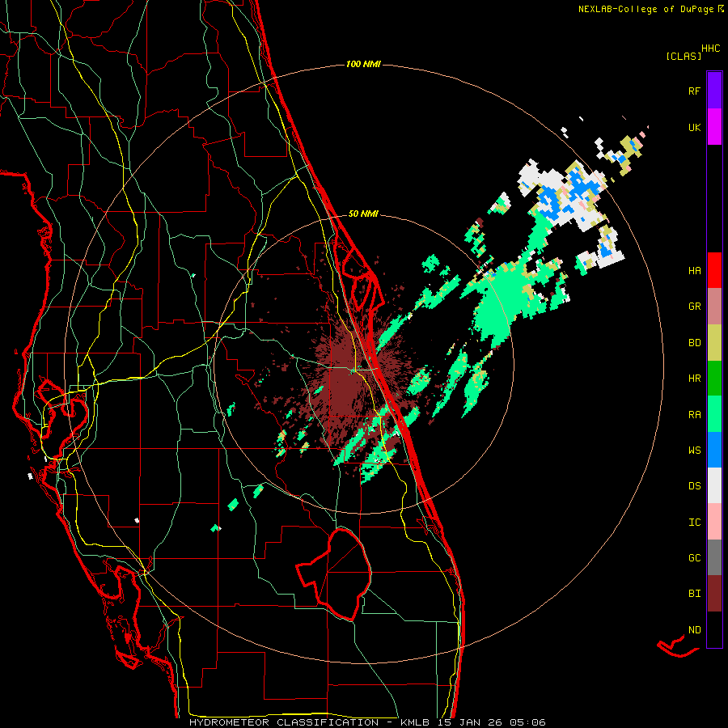
Task: Click the 'UK' legend label
Action: [694, 127]
